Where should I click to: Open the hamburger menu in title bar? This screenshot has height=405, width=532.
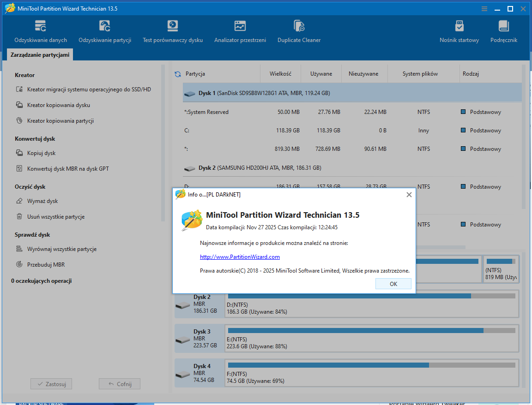[x=484, y=9]
